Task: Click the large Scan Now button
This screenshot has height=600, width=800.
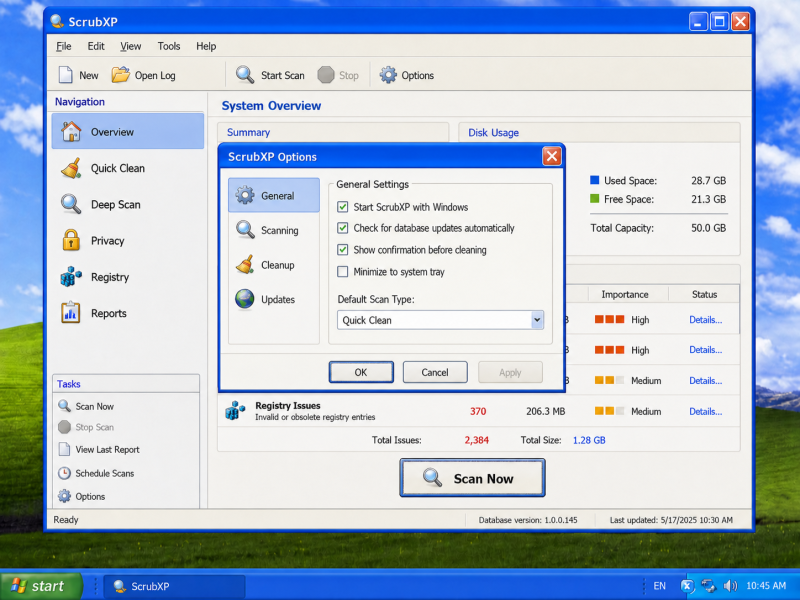Action: pos(472,478)
